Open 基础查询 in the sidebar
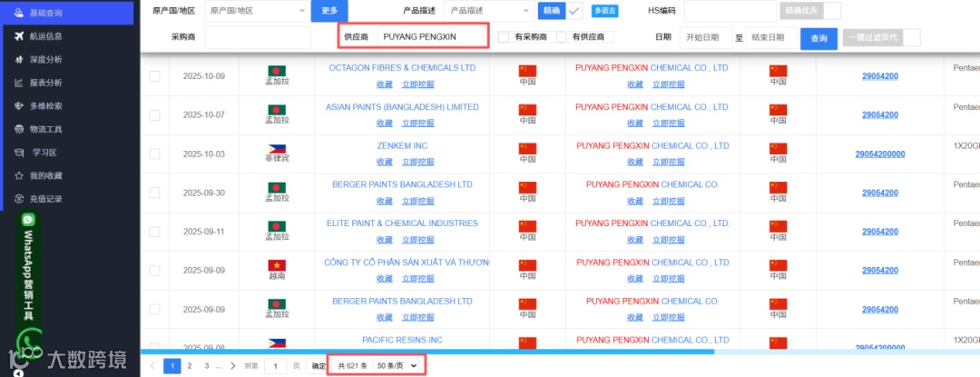Viewport: 980px width, 377px height. [67, 13]
